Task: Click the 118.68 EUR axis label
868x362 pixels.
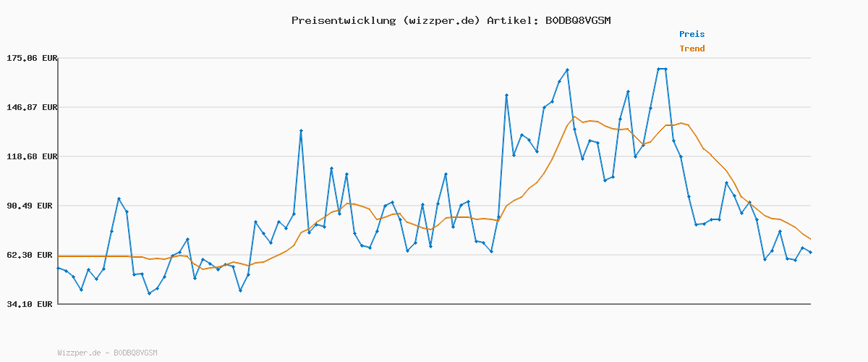Action: pos(30,156)
